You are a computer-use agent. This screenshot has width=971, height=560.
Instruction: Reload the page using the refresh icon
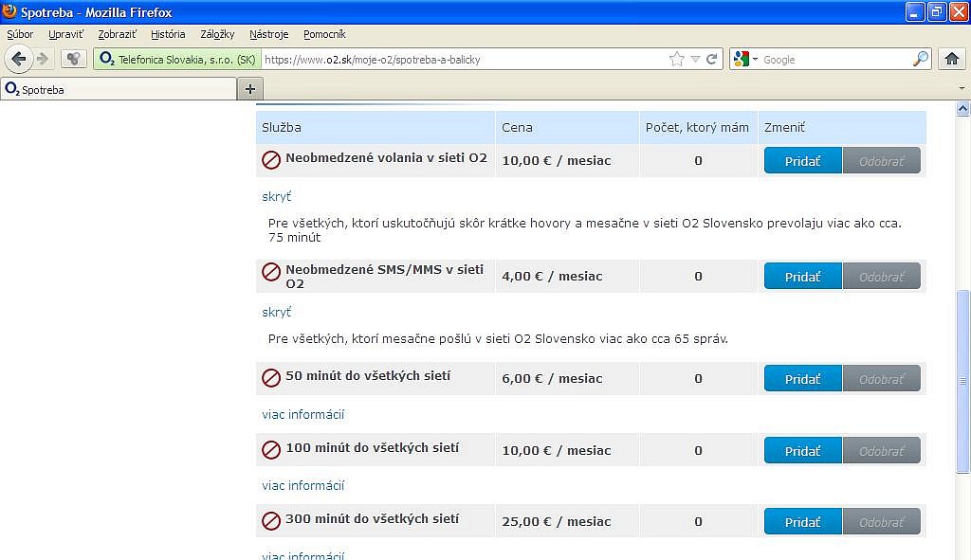point(712,59)
